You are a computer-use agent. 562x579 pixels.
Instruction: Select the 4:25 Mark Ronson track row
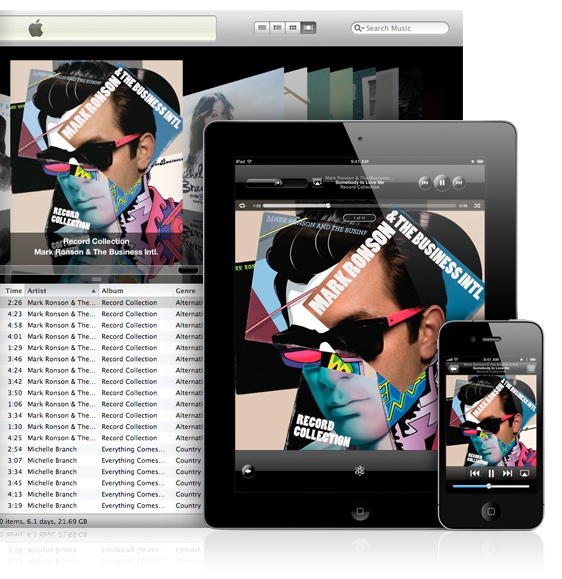pyautogui.click(x=102, y=438)
